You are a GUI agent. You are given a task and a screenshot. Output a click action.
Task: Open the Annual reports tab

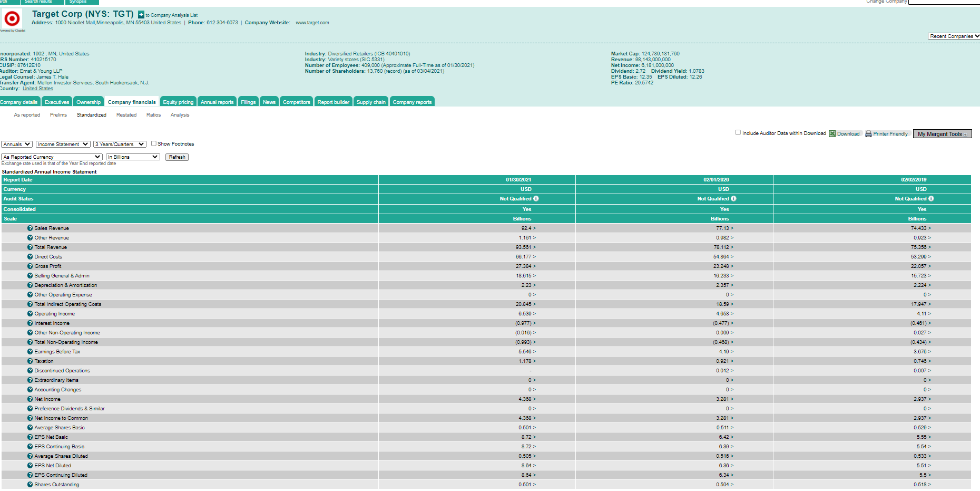click(x=217, y=102)
